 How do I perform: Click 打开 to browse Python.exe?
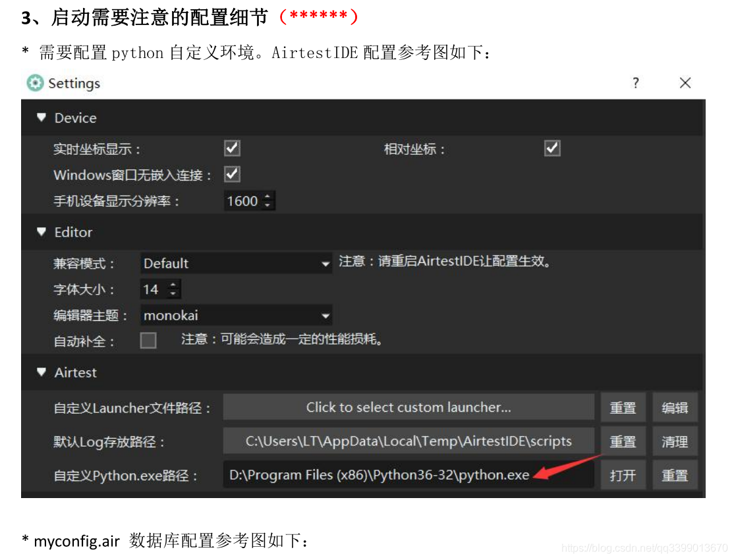pos(623,475)
